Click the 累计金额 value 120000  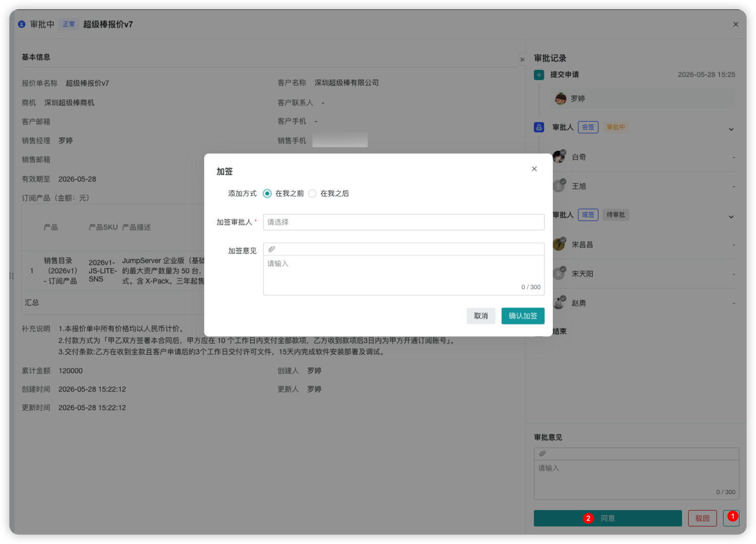click(70, 371)
